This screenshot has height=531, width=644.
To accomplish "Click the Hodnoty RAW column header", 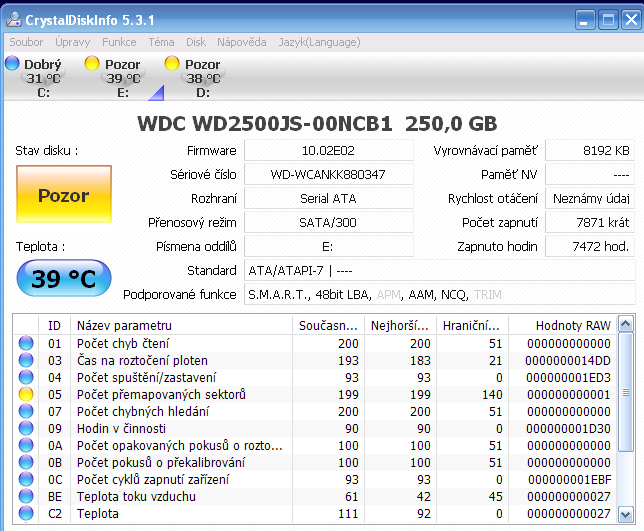I will coord(572,325).
